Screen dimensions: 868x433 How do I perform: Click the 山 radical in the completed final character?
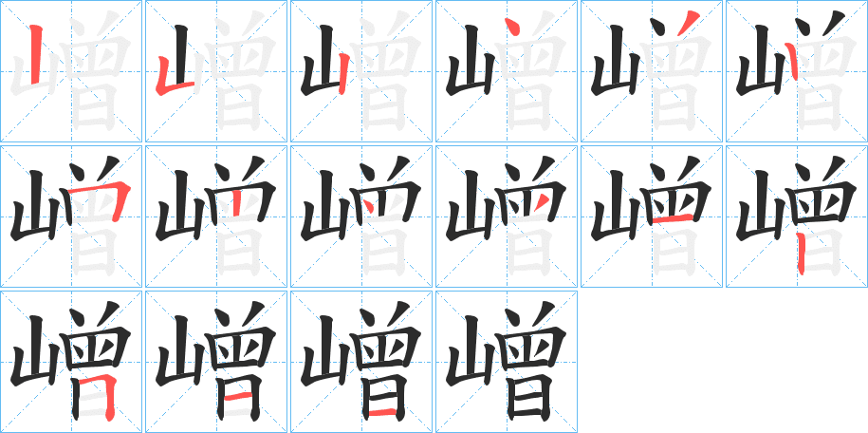(x=470, y=352)
